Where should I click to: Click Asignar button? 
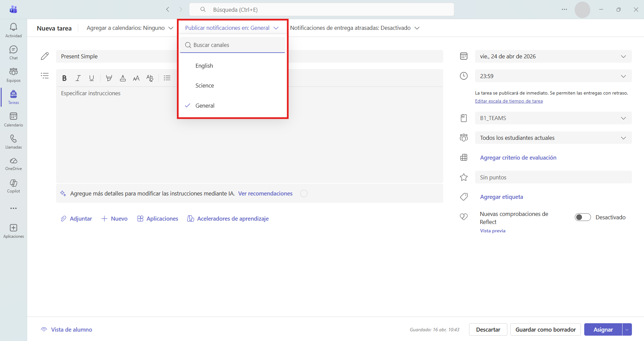click(x=603, y=330)
